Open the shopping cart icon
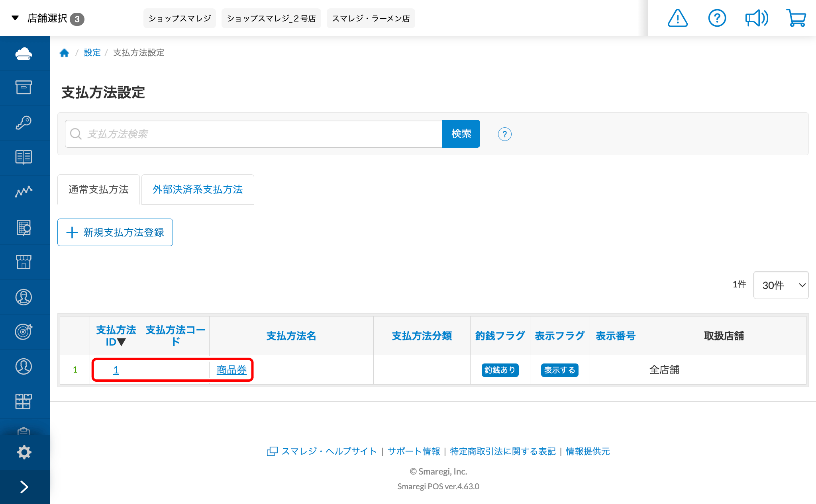The image size is (816, 504). pyautogui.click(x=796, y=18)
